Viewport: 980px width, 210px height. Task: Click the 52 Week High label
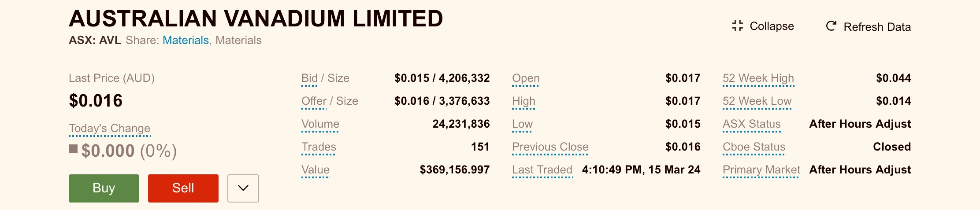coord(758,78)
